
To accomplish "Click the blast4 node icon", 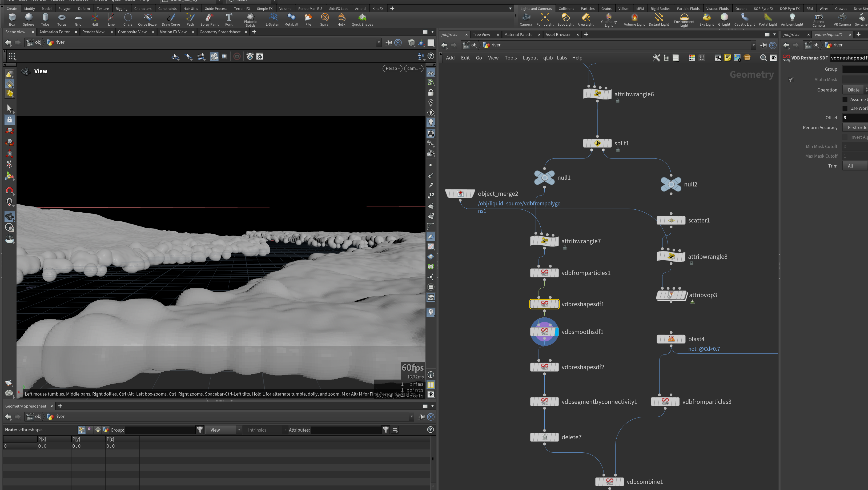I will click(x=671, y=339).
